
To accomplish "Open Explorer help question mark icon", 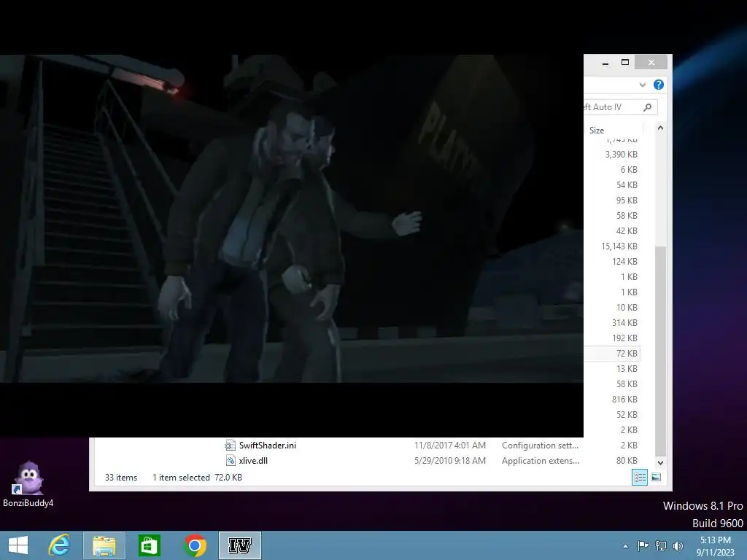I will click(659, 85).
